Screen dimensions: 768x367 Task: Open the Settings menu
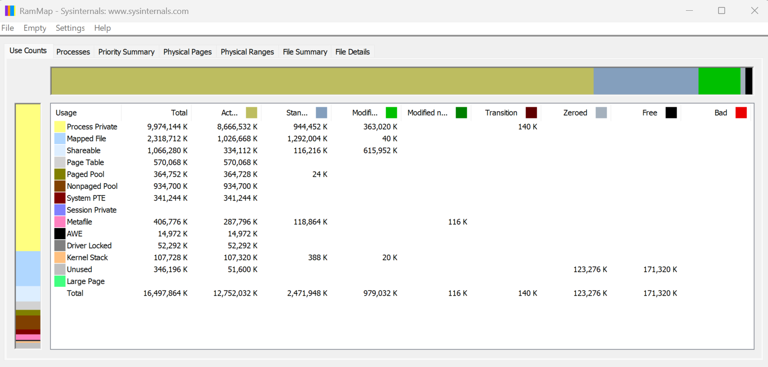(70, 28)
